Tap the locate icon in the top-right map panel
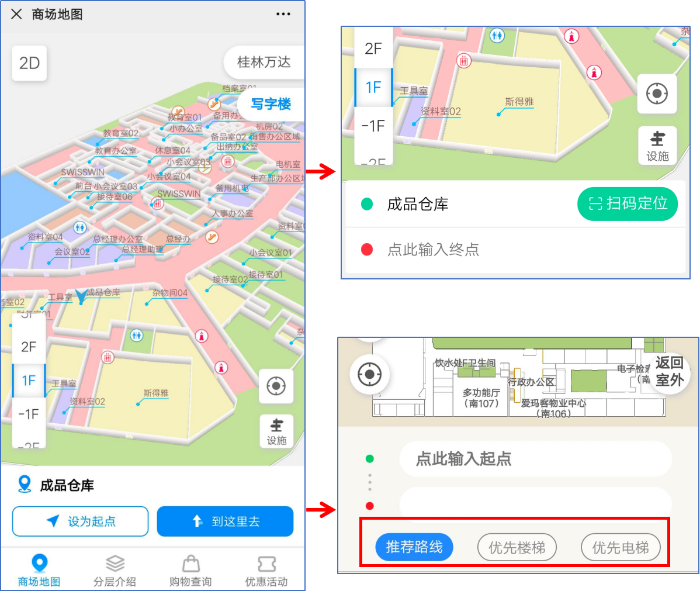This screenshot has height=591, width=700. tap(657, 94)
